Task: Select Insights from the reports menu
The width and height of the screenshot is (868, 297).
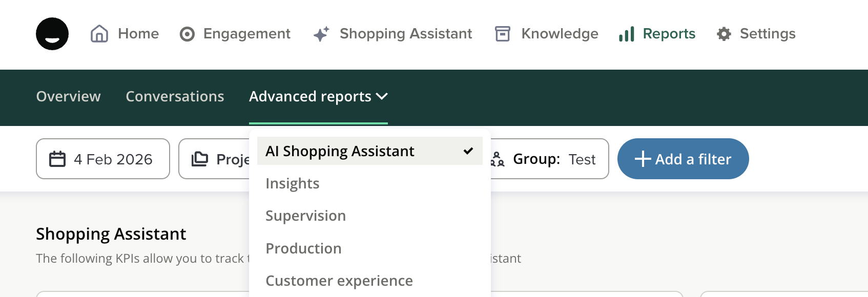Action: coord(293,183)
